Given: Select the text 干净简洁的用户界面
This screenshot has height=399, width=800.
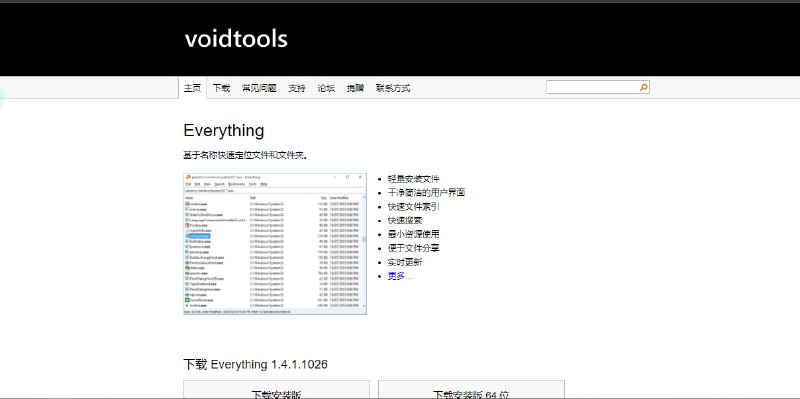Looking at the screenshot, I should pos(426,192).
